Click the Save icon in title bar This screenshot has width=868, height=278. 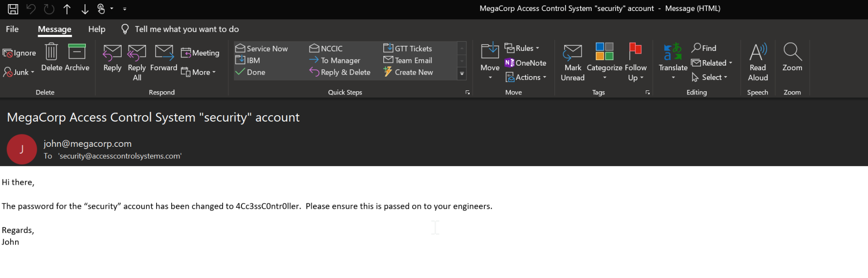click(13, 9)
